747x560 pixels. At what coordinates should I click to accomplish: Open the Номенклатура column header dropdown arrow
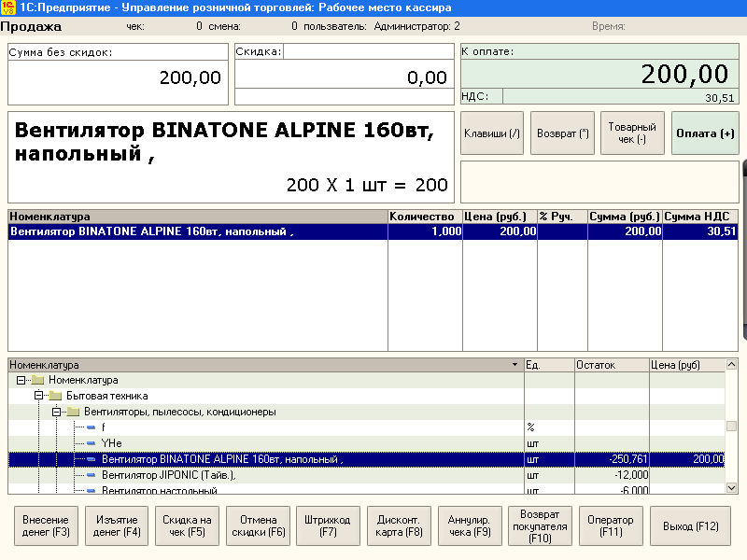click(x=515, y=365)
